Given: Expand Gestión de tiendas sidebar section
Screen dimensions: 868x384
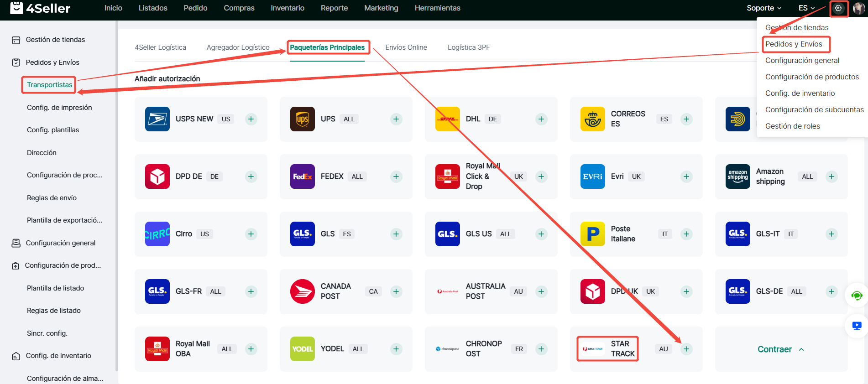Looking at the screenshot, I should 55,40.
